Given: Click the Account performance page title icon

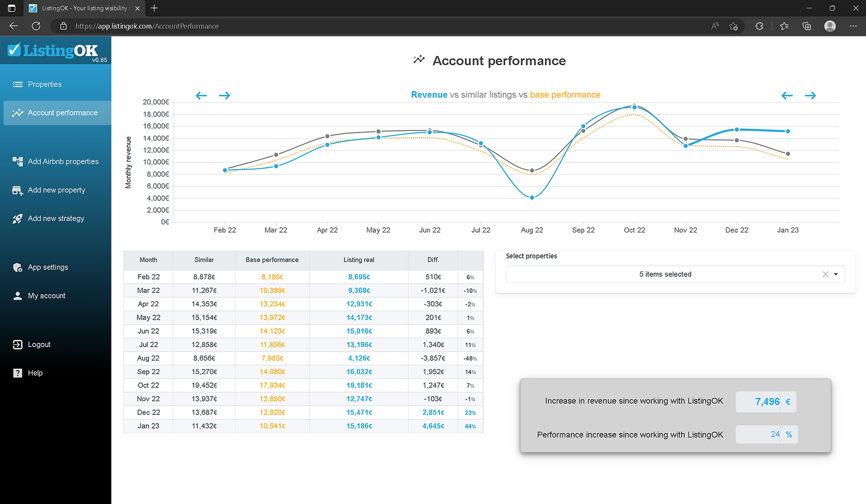Looking at the screenshot, I should 419,59.
